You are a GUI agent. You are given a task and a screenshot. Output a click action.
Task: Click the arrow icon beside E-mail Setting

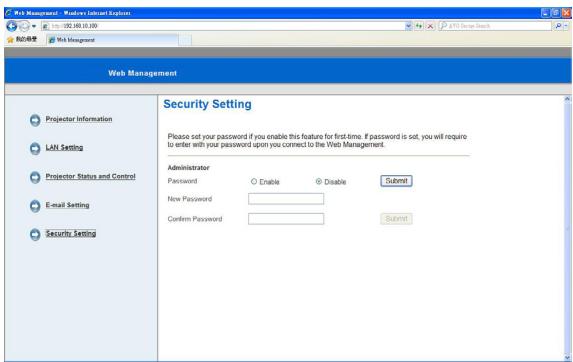coord(35,206)
